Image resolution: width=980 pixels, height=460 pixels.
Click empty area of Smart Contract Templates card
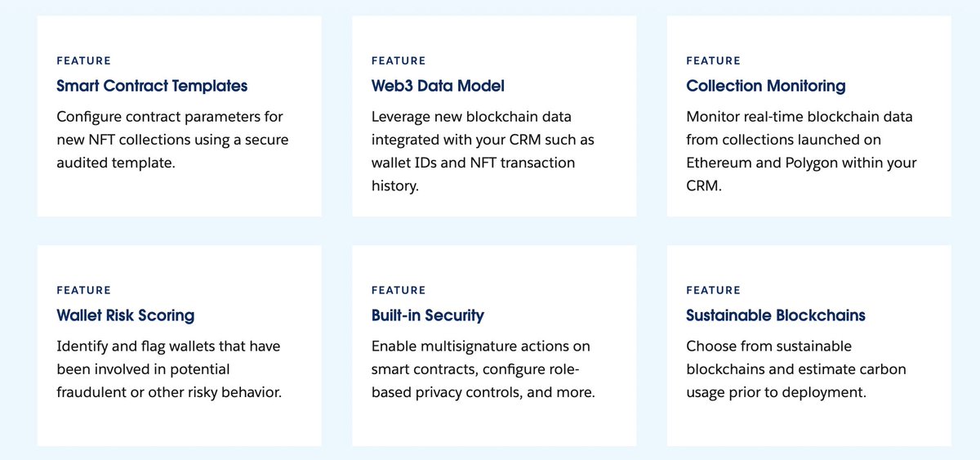[x=245, y=194]
